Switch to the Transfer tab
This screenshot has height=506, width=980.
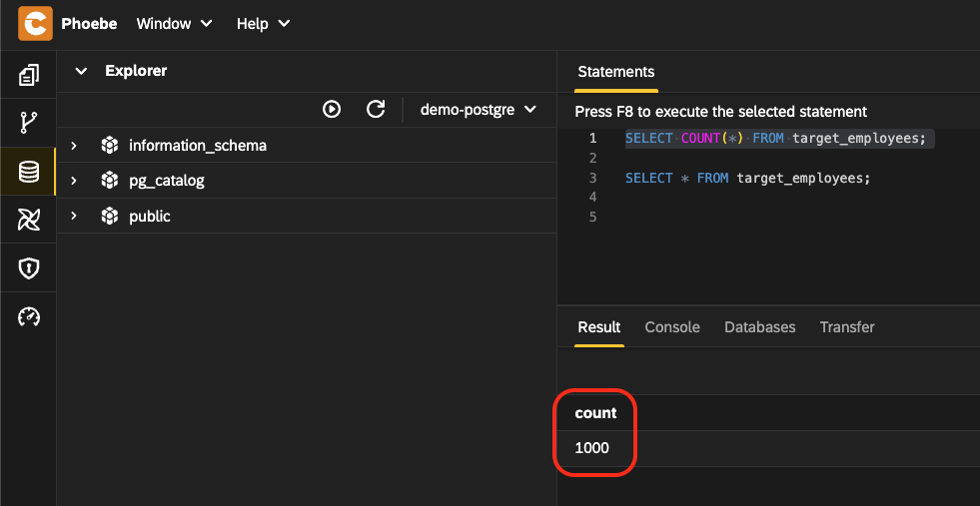[x=846, y=327]
